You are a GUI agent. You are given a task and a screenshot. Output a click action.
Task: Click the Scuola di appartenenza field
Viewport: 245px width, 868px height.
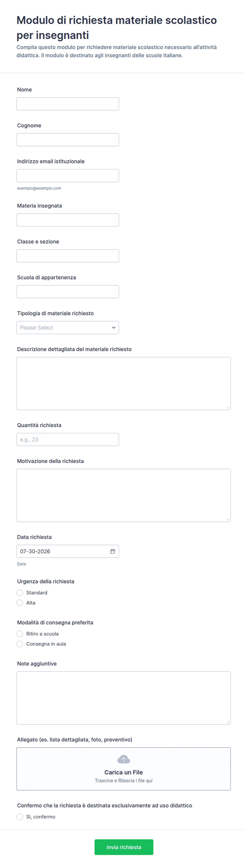67,292
